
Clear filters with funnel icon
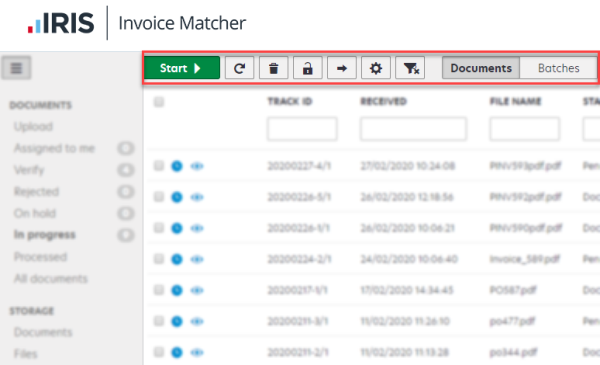[x=410, y=68]
